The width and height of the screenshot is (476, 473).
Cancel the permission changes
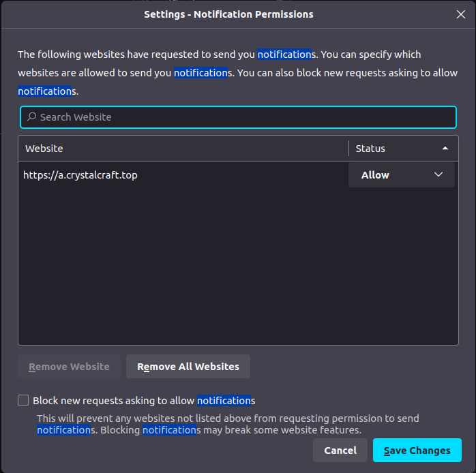click(x=340, y=451)
